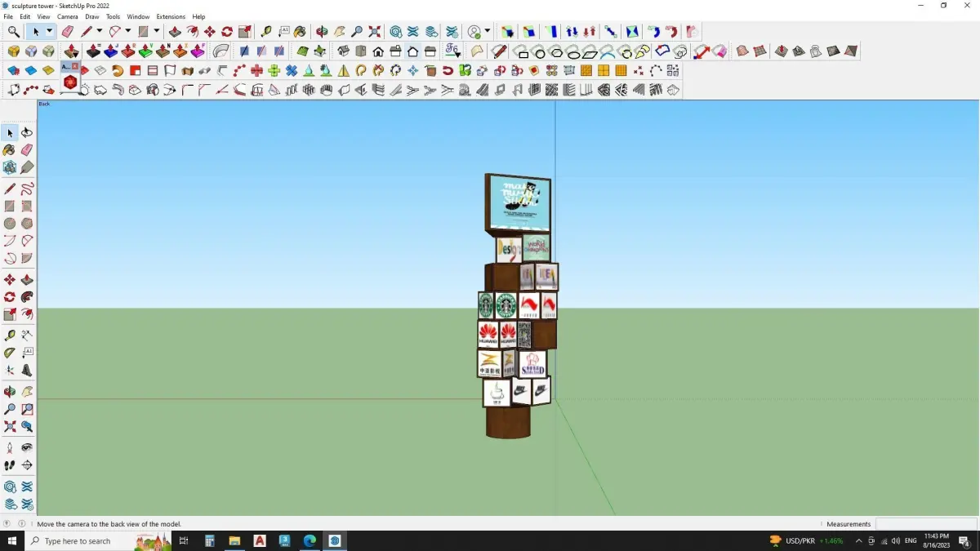
Task: Open the Line tool dropdown arrow
Action: (x=99, y=32)
